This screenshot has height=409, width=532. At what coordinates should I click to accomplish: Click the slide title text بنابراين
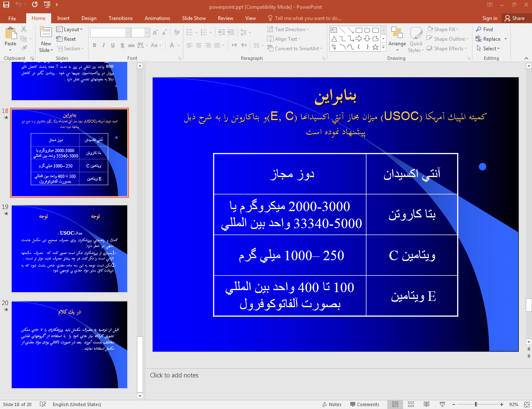click(335, 96)
